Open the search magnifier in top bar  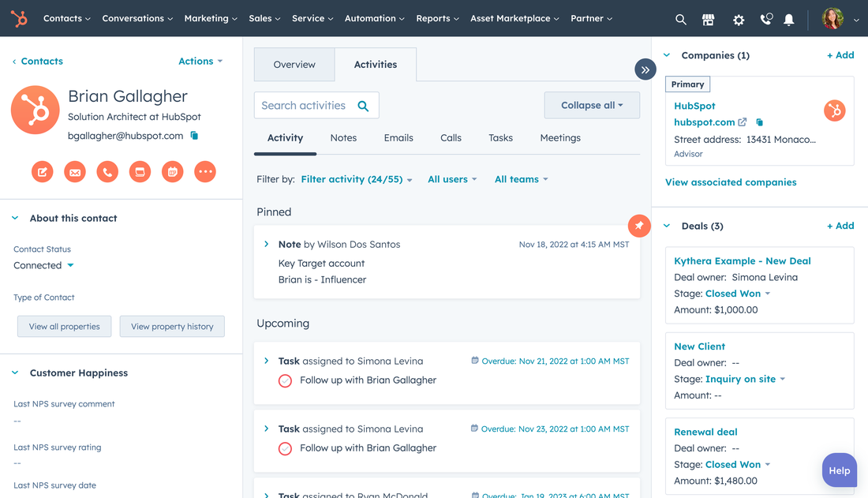(x=680, y=20)
